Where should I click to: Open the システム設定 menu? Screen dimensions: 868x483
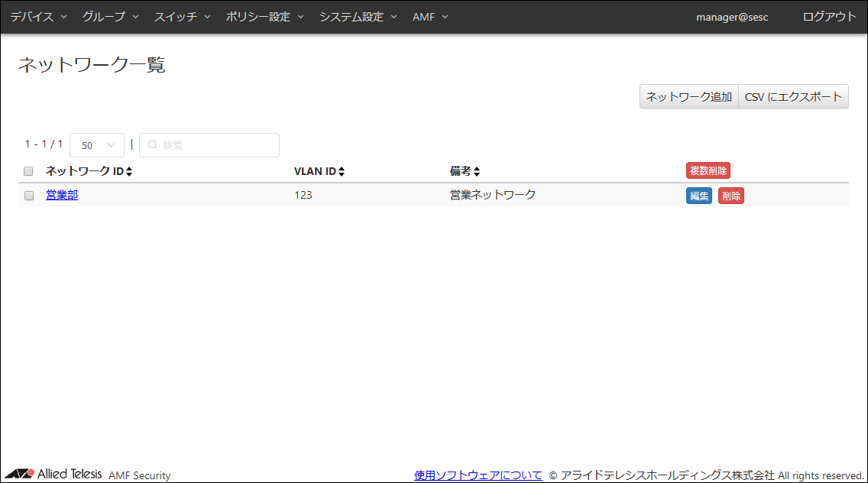[358, 17]
